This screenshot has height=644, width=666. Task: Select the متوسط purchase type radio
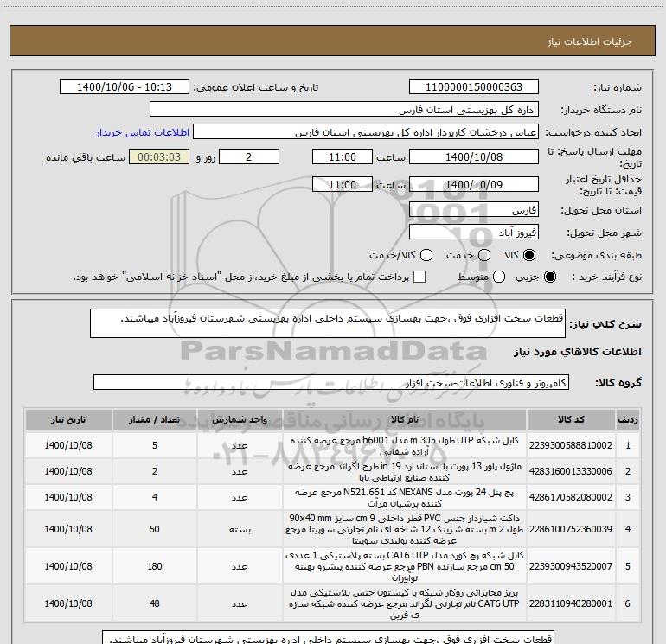[499, 277]
